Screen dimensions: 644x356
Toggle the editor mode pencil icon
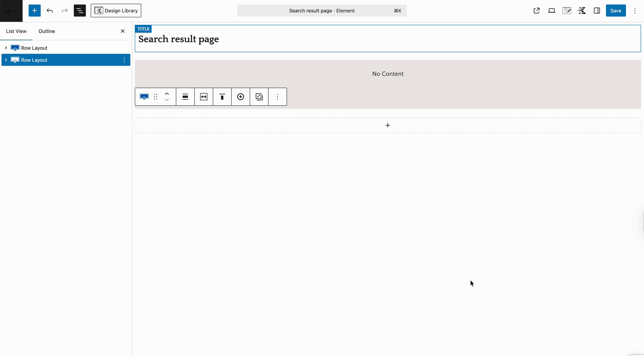click(567, 11)
